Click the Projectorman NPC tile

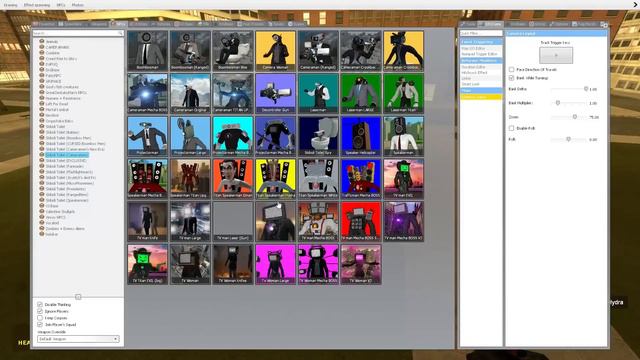[147, 136]
